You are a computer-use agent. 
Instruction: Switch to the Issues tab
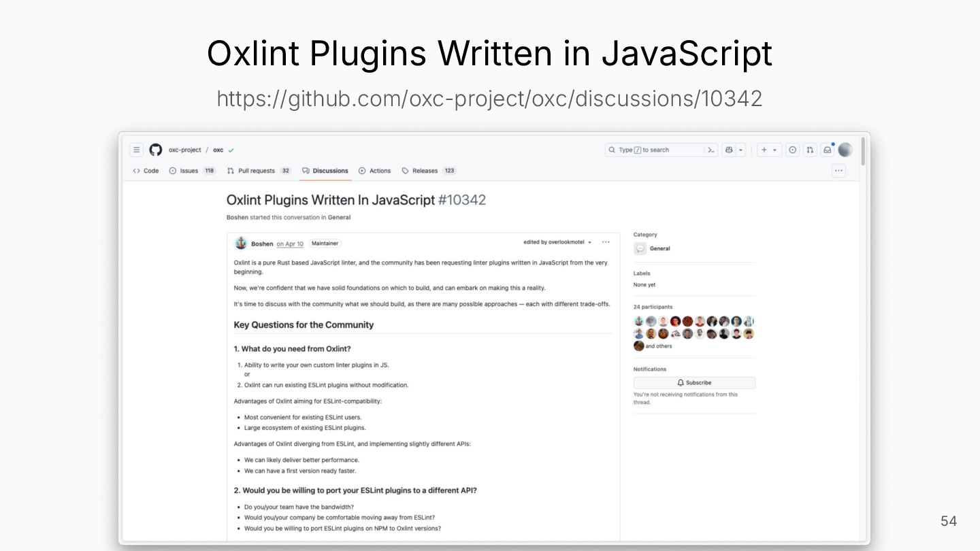[192, 171]
